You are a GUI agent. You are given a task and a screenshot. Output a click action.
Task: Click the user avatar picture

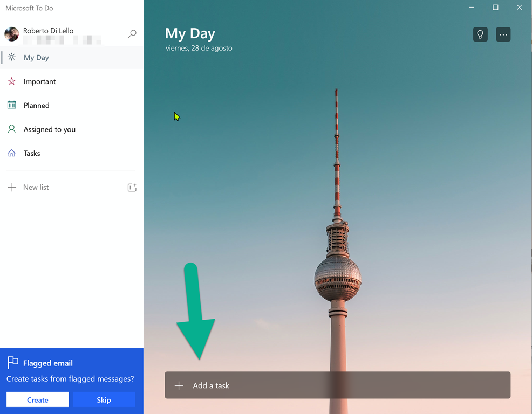click(12, 34)
